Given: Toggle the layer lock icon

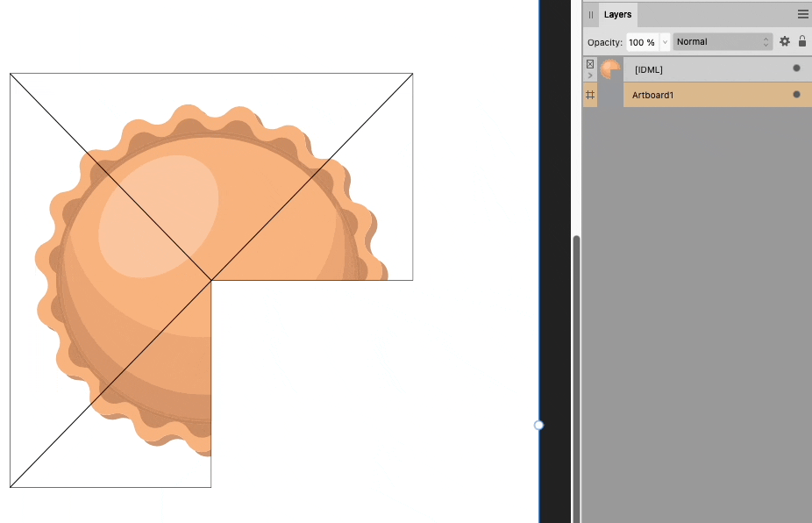Looking at the screenshot, I should pyautogui.click(x=802, y=41).
